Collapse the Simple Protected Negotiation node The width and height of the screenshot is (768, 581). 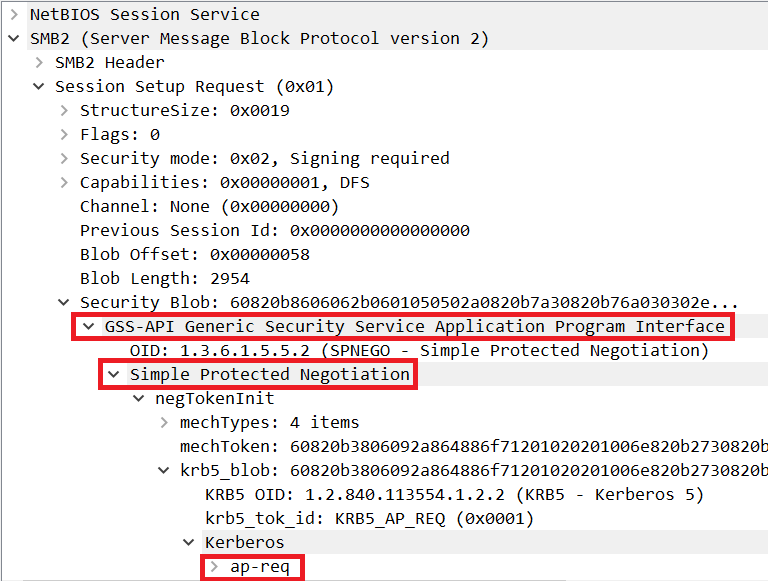click(x=114, y=375)
